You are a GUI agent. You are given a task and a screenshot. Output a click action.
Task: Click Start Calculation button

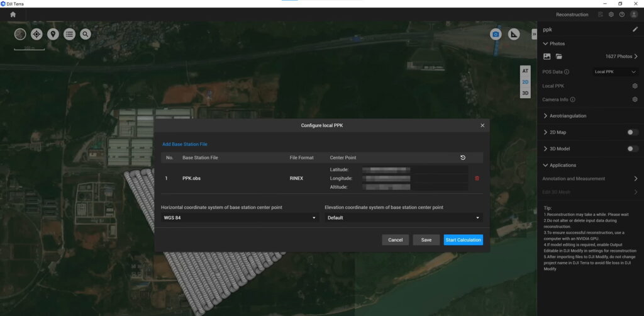[464, 240]
